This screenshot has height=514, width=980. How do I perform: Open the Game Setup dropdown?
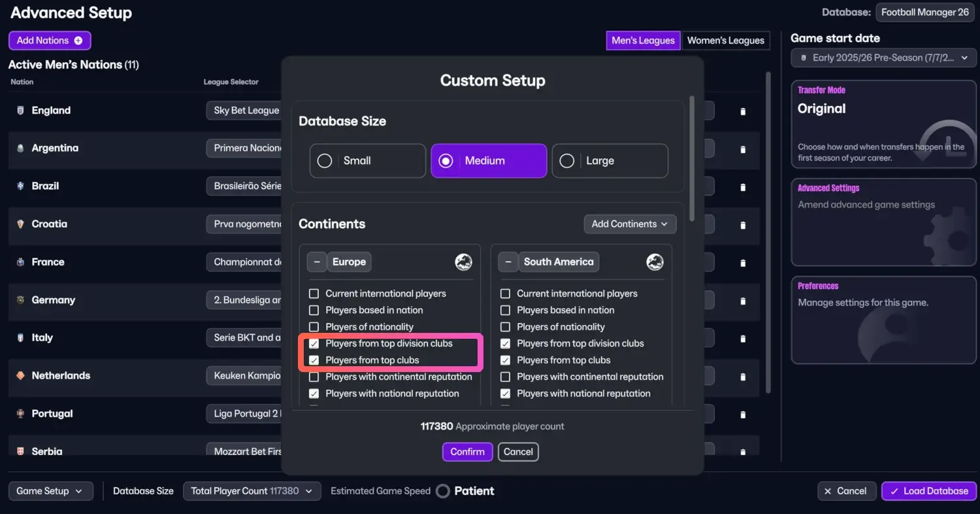coord(51,491)
